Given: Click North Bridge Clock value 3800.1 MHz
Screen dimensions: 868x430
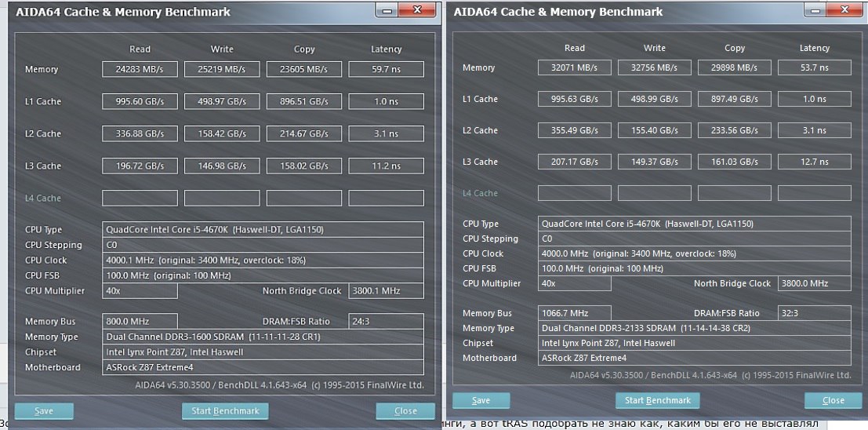Looking at the screenshot, I should pos(387,291).
